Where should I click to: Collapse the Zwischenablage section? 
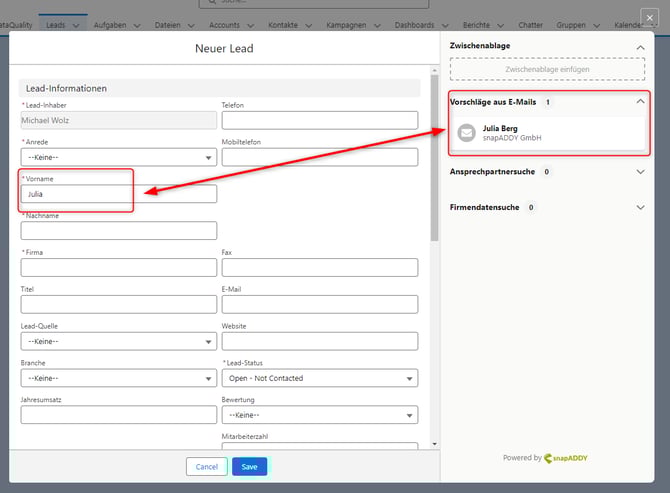click(640, 46)
